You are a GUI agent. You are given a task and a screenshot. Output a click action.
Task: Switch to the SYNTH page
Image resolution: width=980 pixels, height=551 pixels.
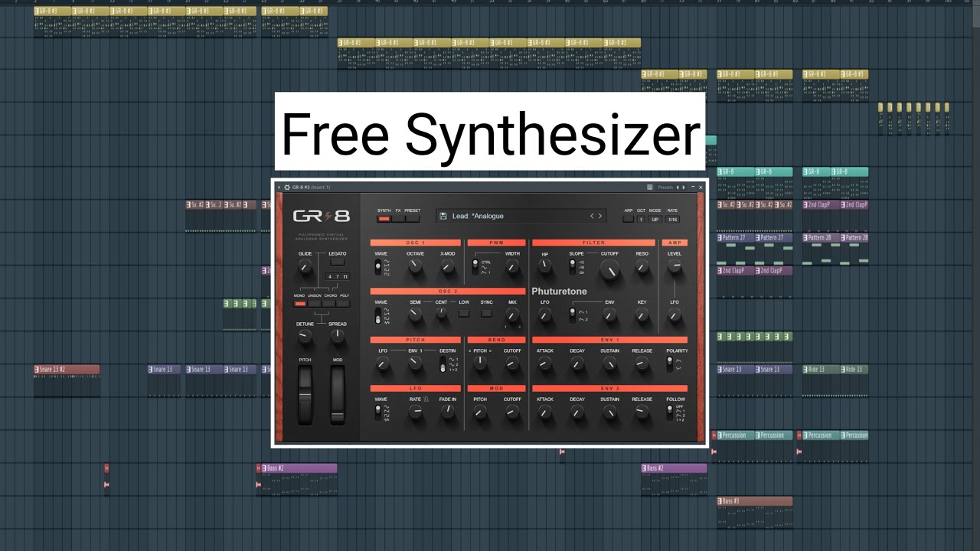coord(384,219)
